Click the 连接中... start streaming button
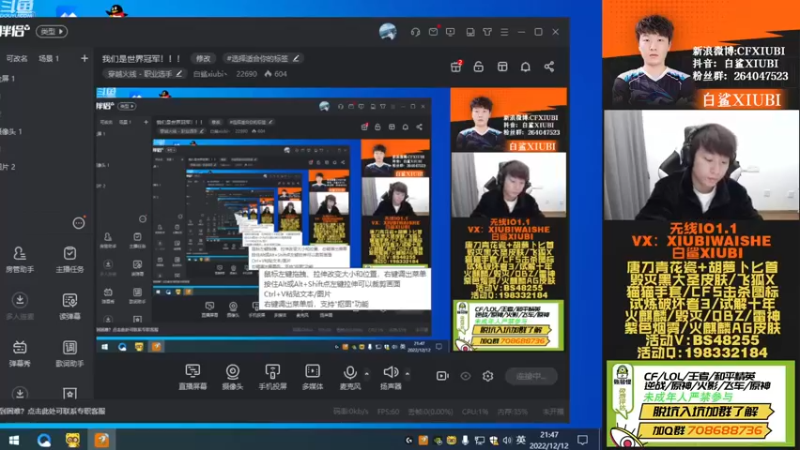Screen dimensions: 800x450 [x=531, y=377]
